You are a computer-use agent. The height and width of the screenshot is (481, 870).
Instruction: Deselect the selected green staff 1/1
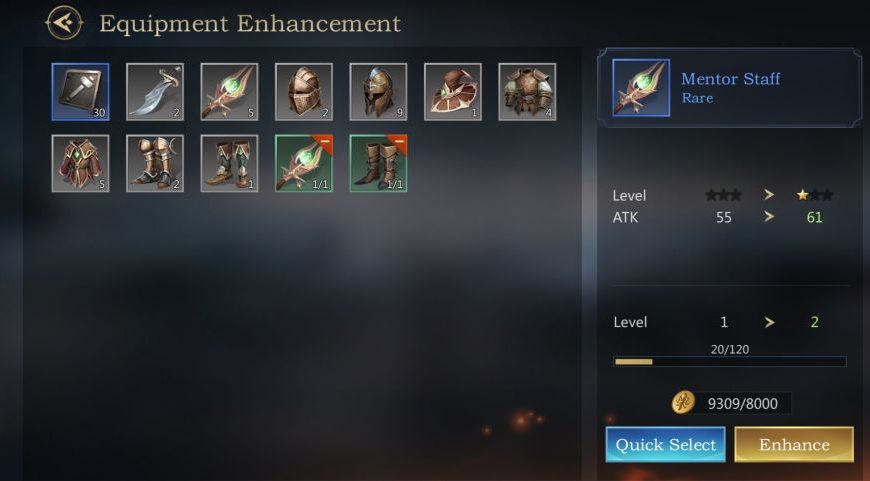point(304,164)
